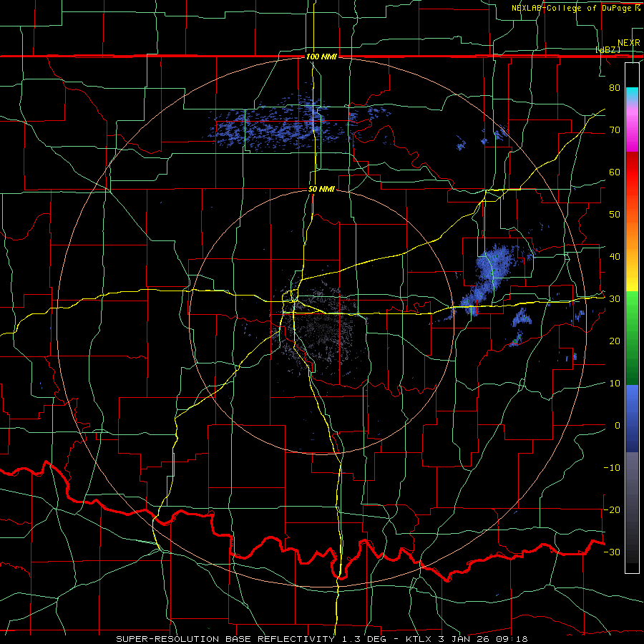The image size is (644, 644).
Task: Click the NEXR label above the scale
Action: (628, 43)
